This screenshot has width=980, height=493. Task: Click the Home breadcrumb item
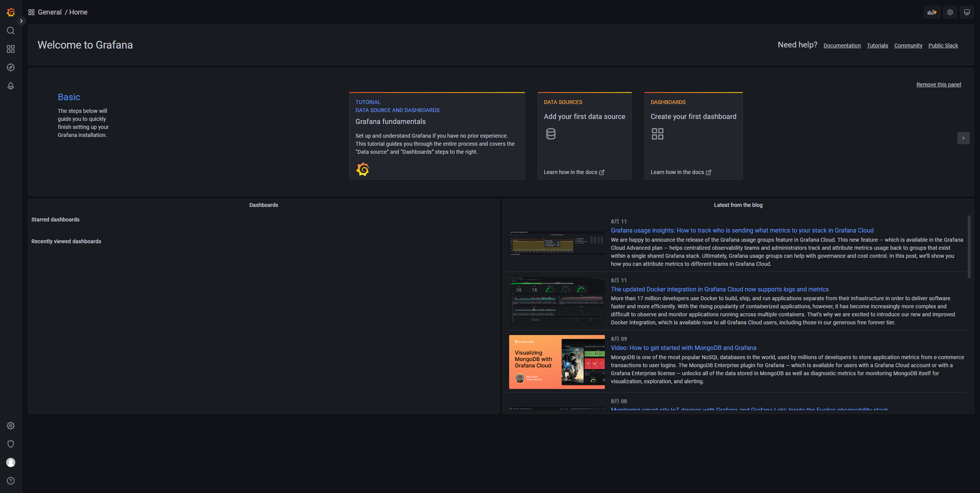(x=78, y=12)
